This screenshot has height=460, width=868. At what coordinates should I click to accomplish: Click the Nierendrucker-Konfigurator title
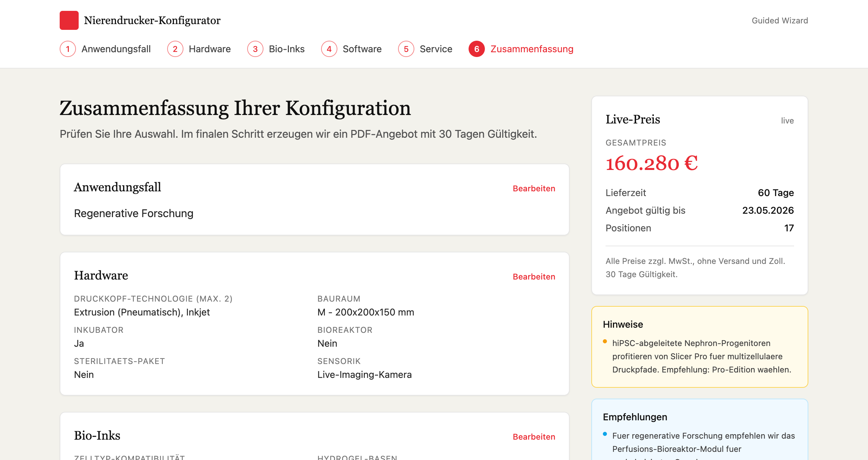(x=152, y=20)
